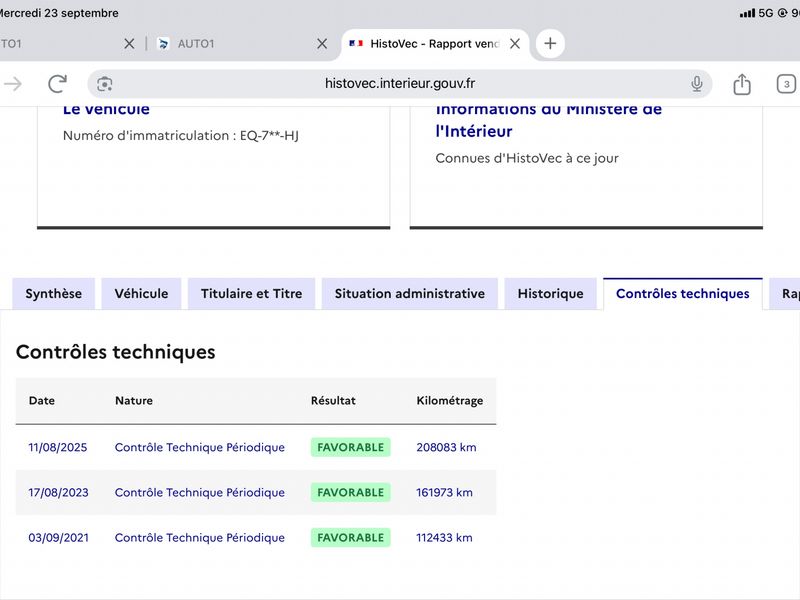
Task: Click the 112433 km mileage entry
Action: coord(444,538)
